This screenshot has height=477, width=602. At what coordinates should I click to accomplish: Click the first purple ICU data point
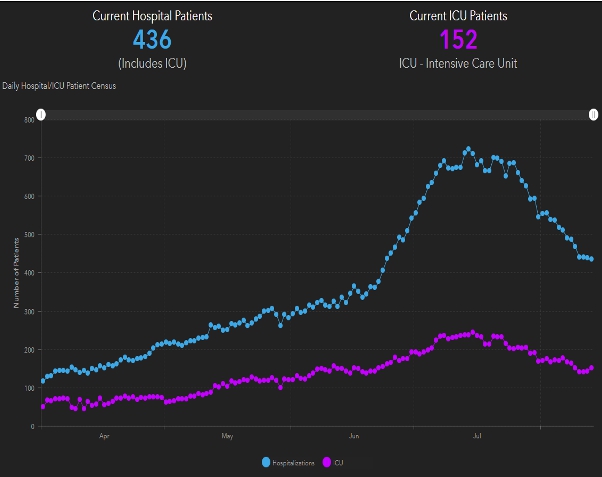(x=42, y=407)
